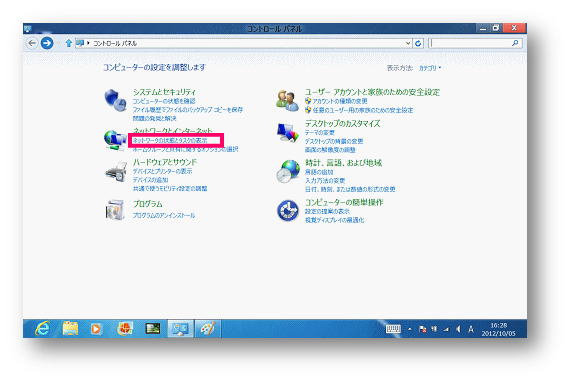The width and height of the screenshot is (569, 380).
Task: Focus the Control Panel search box
Action: tap(475, 43)
